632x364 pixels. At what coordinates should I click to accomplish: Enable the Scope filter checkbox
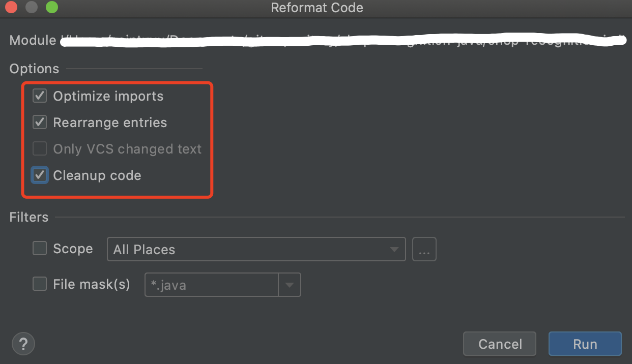(x=40, y=248)
